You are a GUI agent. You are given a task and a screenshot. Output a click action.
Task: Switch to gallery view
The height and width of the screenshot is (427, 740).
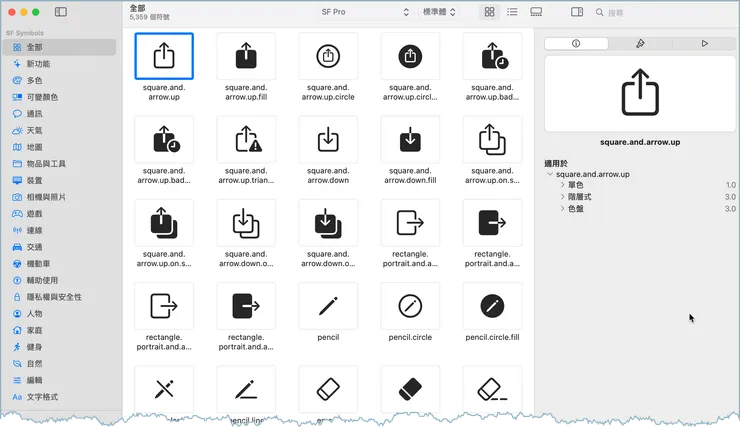536,12
